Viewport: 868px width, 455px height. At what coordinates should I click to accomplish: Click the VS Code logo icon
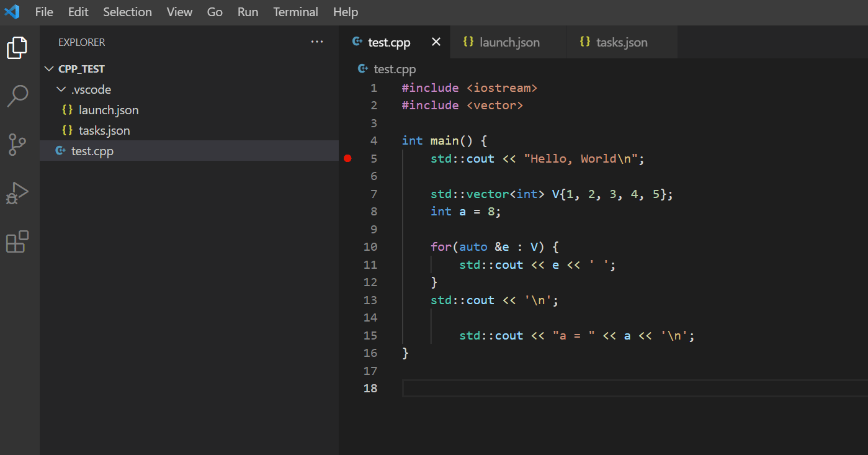tap(12, 11)
